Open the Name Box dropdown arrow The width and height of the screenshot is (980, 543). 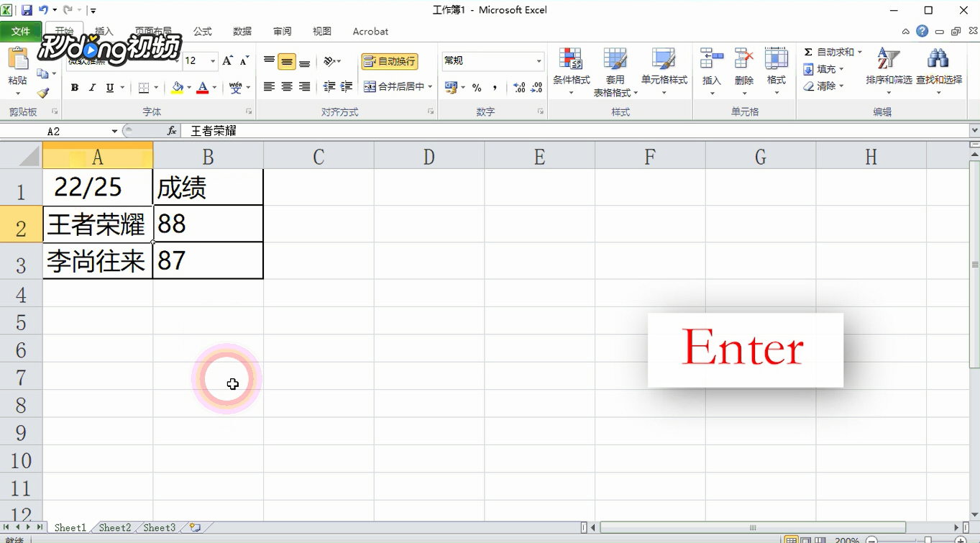[x=114, y=131]
